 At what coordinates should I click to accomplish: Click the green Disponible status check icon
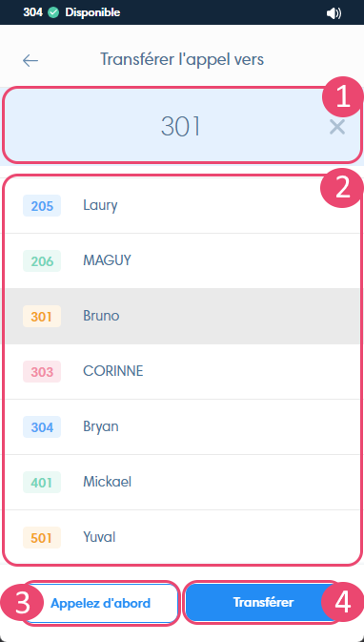tap(53, 12)
